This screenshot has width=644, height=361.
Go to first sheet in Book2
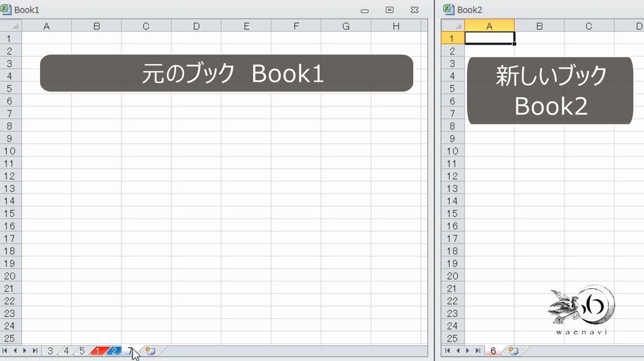pos(448,351)
